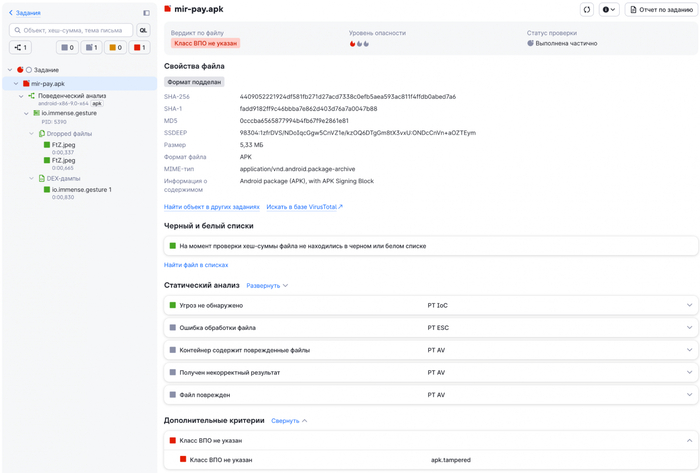700x473 pixels.
Task: Toggle the gray-blue filter showing 1
Action: pos(92,47)
